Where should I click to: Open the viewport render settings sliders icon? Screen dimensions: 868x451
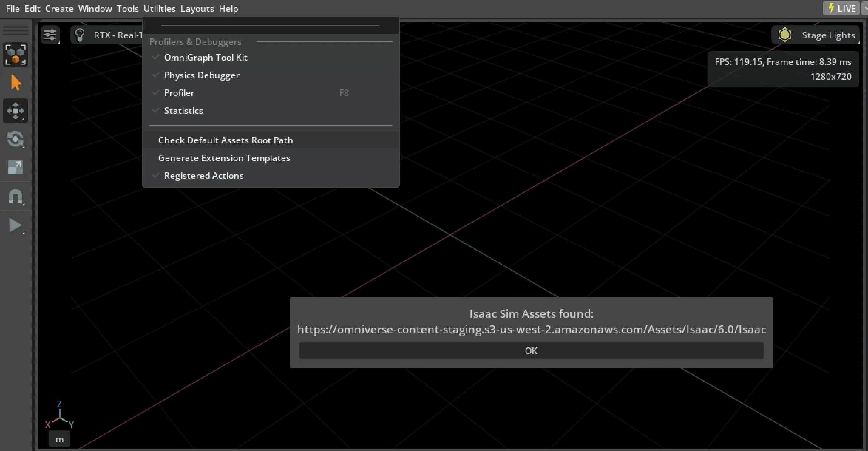tap(50, 34)
